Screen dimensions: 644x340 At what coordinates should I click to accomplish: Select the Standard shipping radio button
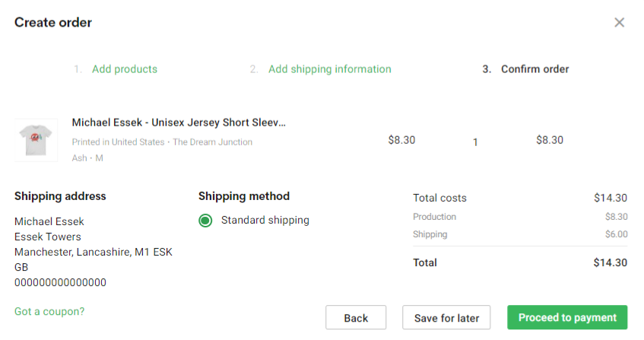[x=205, y=221]
